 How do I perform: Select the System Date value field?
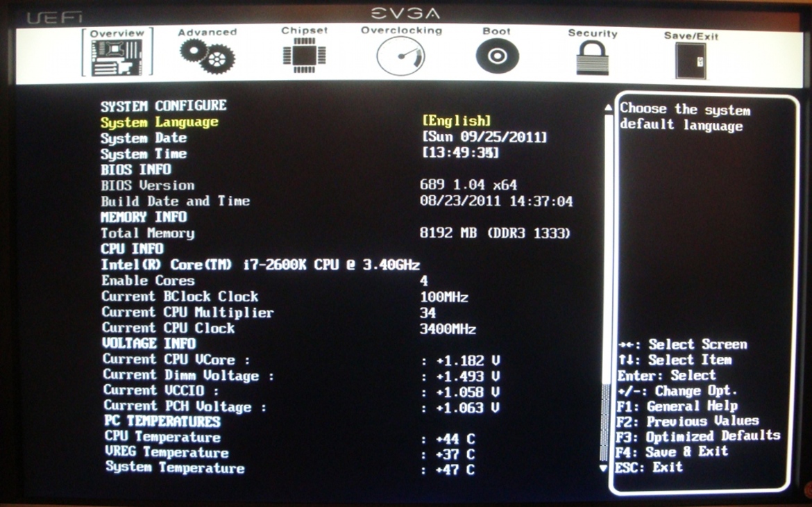click(x=484, y=137)
